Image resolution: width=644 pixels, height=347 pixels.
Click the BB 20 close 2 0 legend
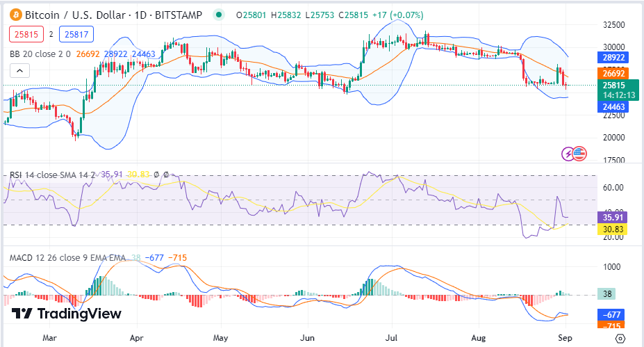(x=40, y=54)
